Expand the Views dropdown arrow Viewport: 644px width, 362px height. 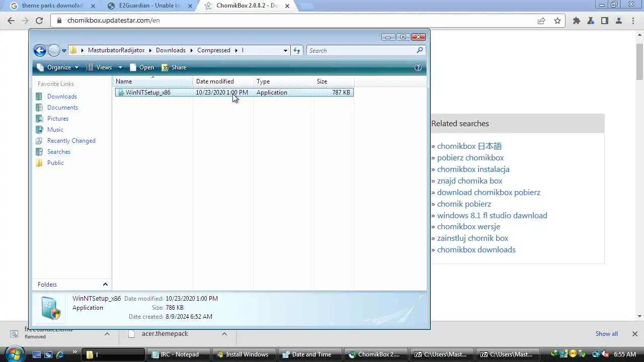[x=120, y=67]
